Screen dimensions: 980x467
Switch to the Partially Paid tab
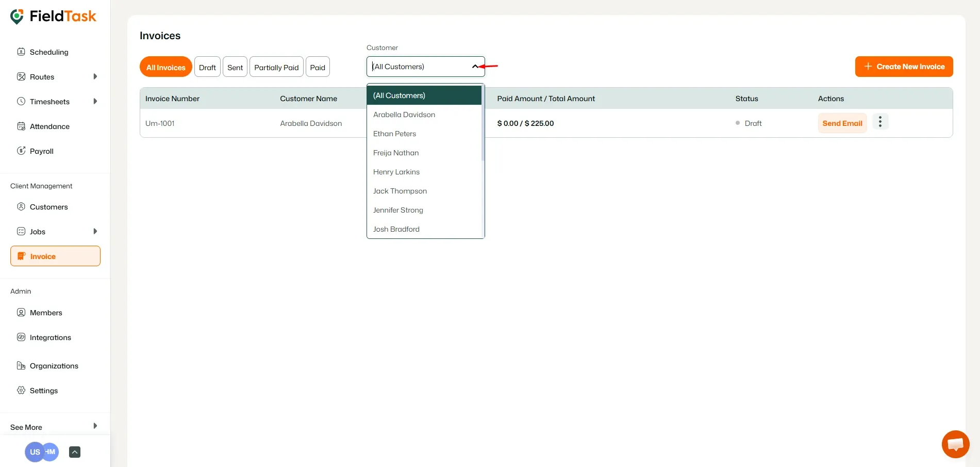pos(276,67)
